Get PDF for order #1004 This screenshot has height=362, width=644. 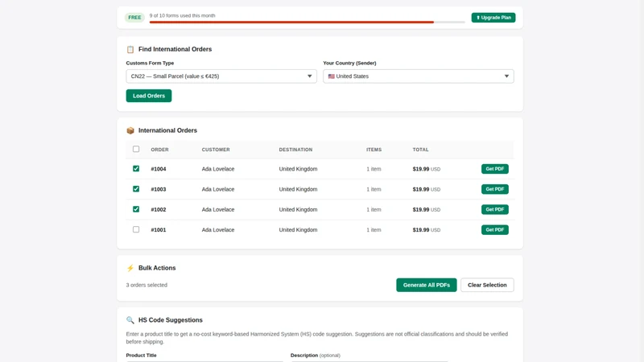pyautogui.click(x=495, y=169)
